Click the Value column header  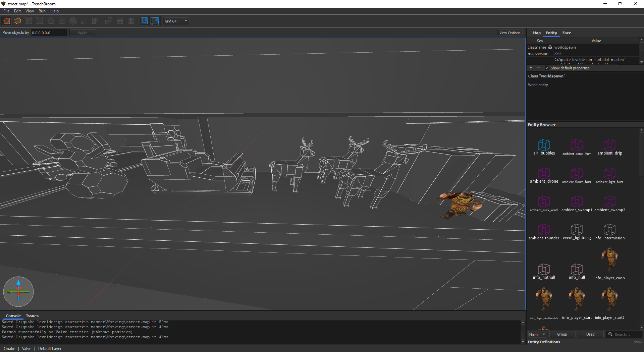596,41
